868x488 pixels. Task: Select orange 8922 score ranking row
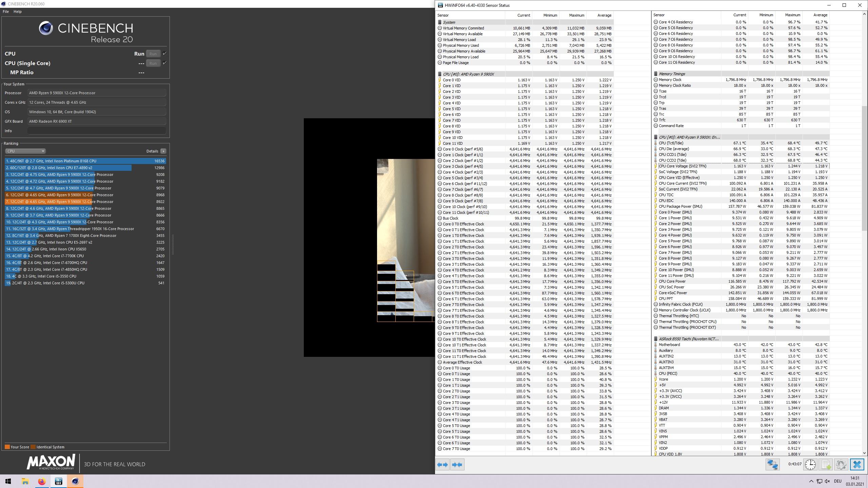pyautogui.click(x=85, y=202)
